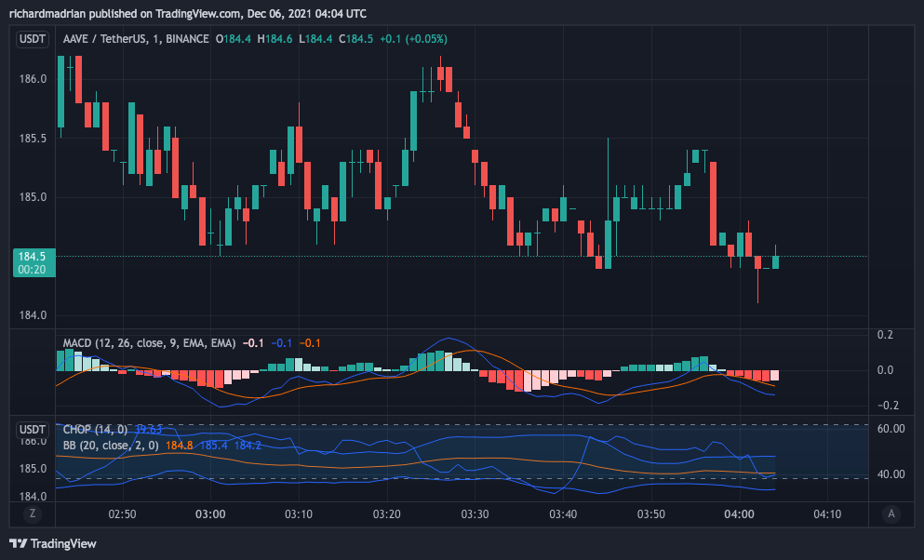
Task: Click the BB (20, close, 2, 0) legend
Action: point(111,446)
